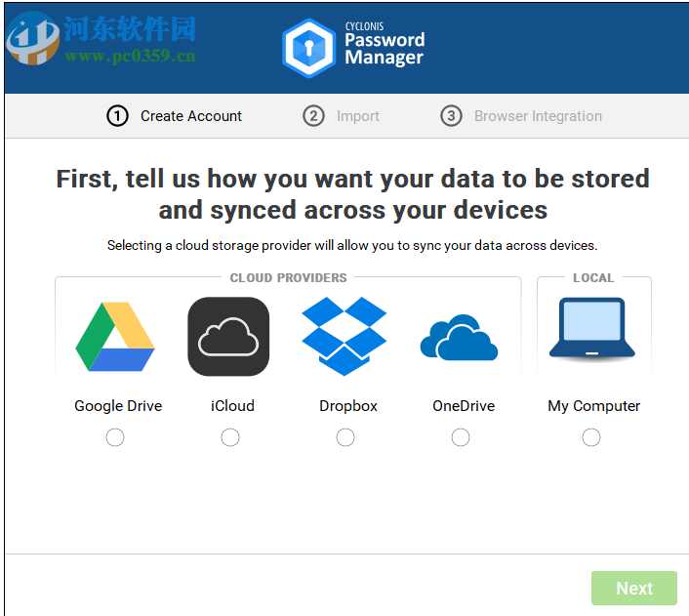Click the Google Drive label
Image resolution: width=689 pixels, height=616 pixels.
tap(118, 406)
